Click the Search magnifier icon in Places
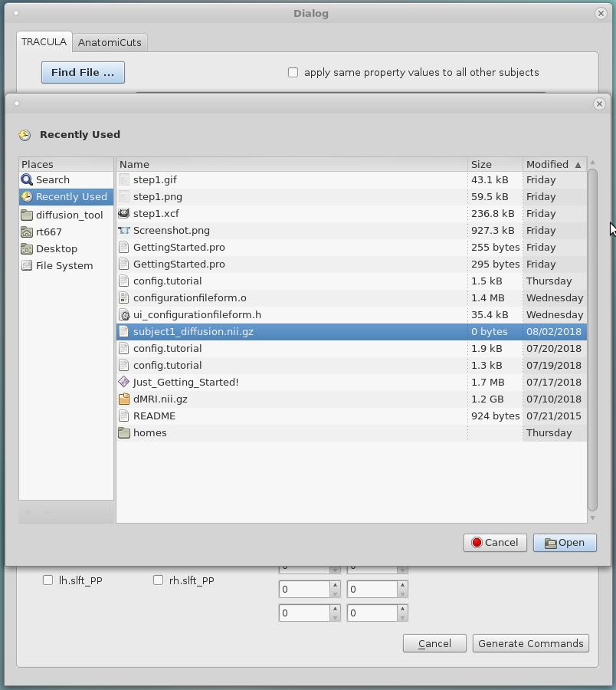Screen dimensions: 616x690 click(x=27, y=180)
